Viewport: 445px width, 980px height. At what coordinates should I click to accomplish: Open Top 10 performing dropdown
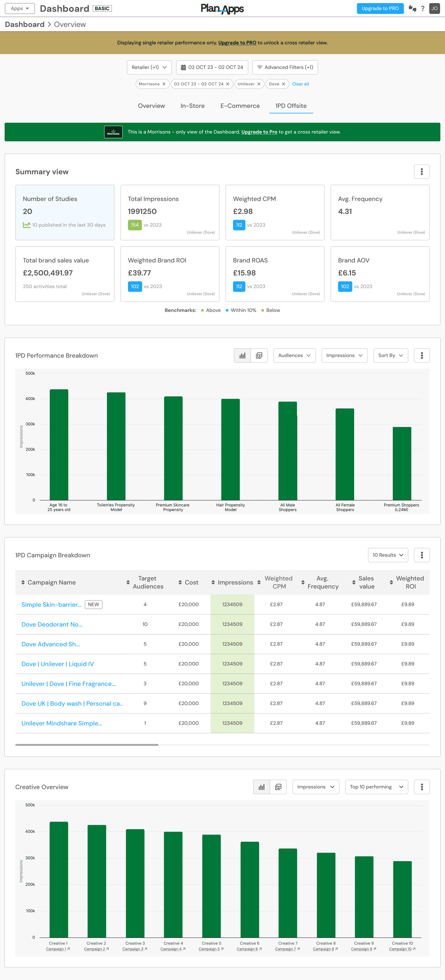pos(376,787)
